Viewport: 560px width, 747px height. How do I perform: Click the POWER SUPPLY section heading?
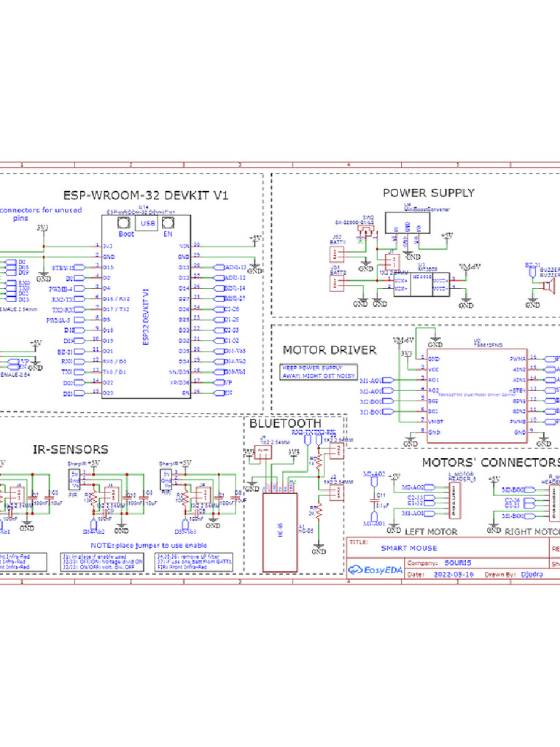[x=429, y=193]
